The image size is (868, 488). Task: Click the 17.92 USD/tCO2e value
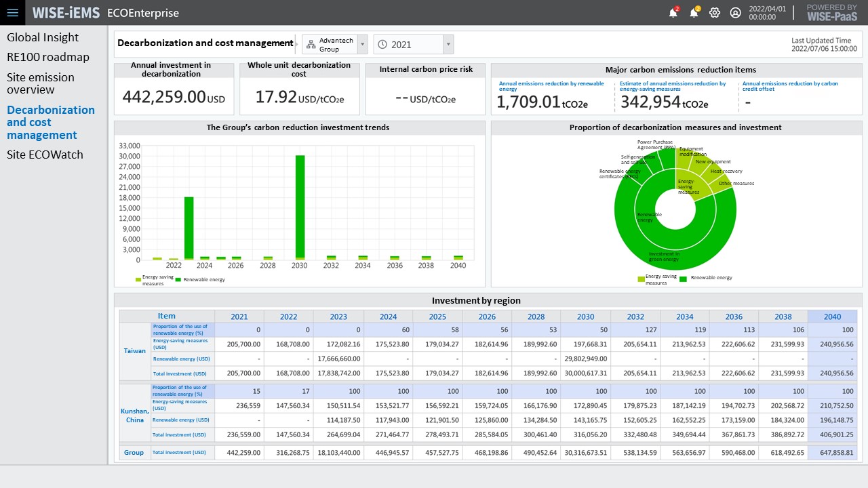tap(299, 97)
